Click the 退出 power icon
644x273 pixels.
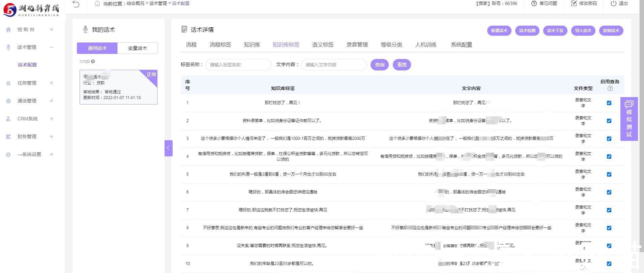614,3
